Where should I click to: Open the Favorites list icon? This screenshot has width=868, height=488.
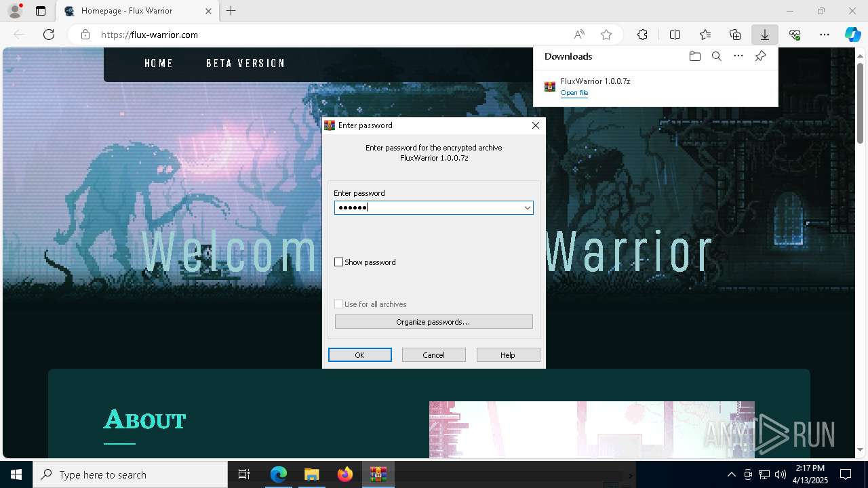[x=705, y=35]
